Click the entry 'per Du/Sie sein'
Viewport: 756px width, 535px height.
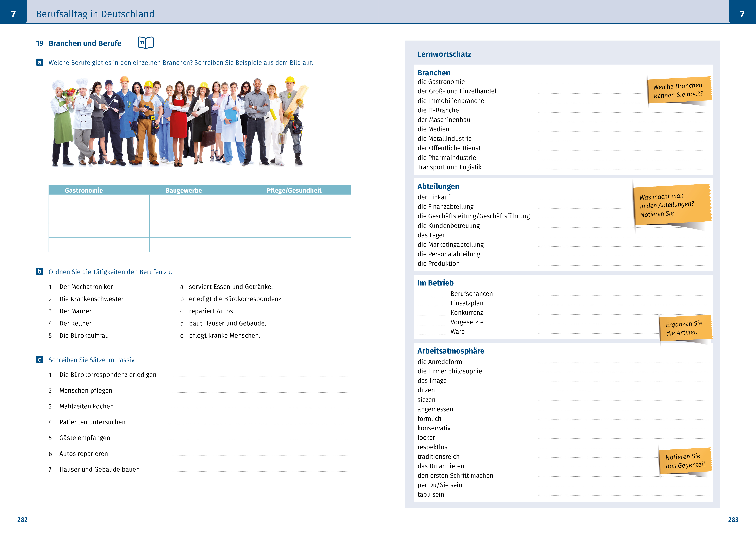440,485
